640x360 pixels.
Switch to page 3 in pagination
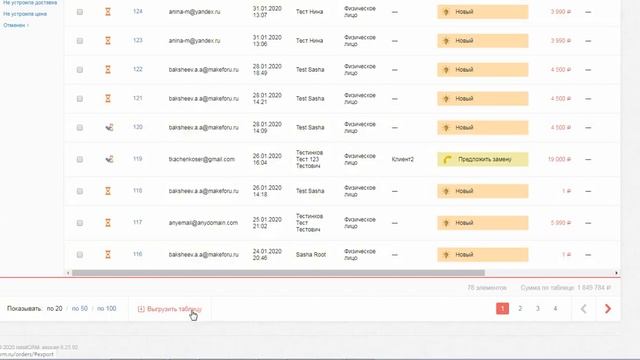(x=538, y=309)
